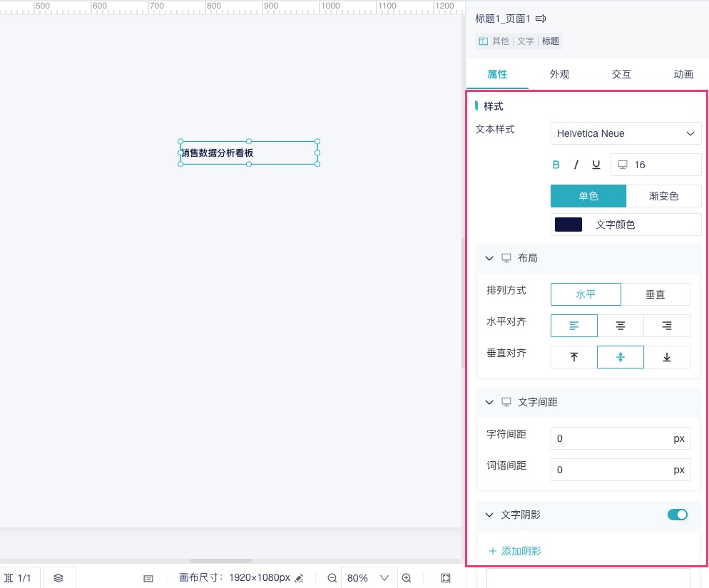Click the 标题 breadcrumb label
The height and width of the screenshot is (588, 709).
[550, 41]
